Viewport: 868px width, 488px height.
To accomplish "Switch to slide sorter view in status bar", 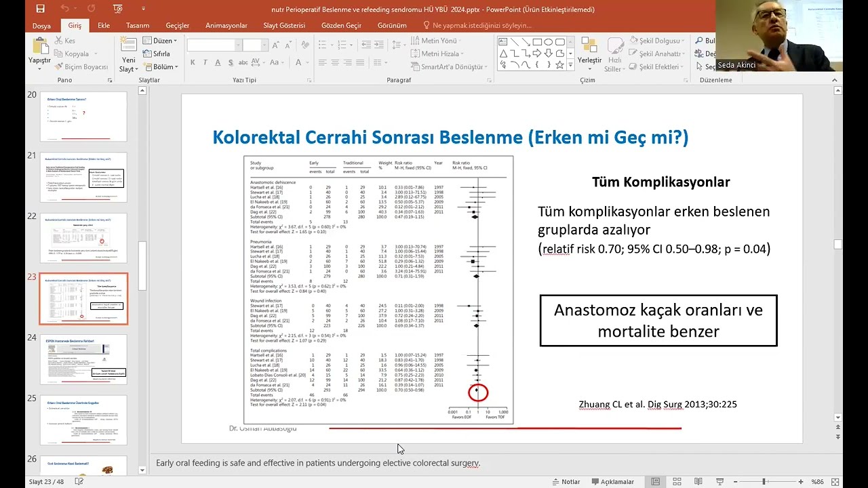I will [x=677, y=482].
